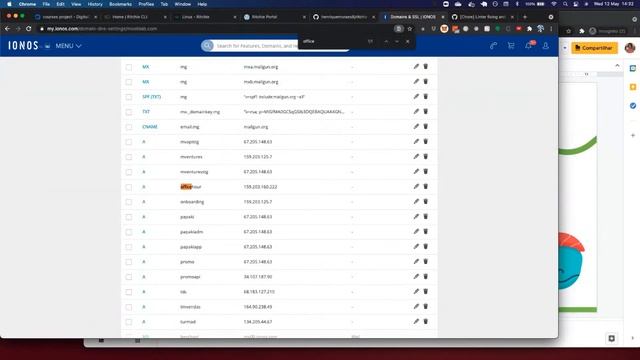Delete the CNAME email.mg record
Image resolution: width=640 pixels, height=360 pixels.
click(x=426, y=127)
